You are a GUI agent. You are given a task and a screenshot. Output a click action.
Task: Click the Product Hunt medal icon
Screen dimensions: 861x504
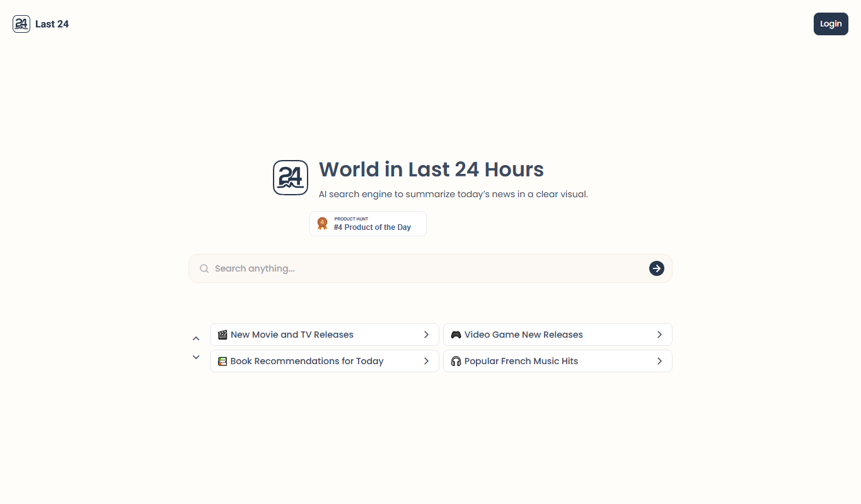click(322, 224)
